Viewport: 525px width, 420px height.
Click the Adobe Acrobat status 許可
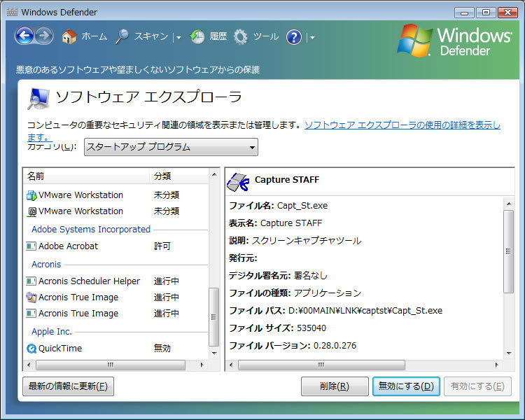162,246
